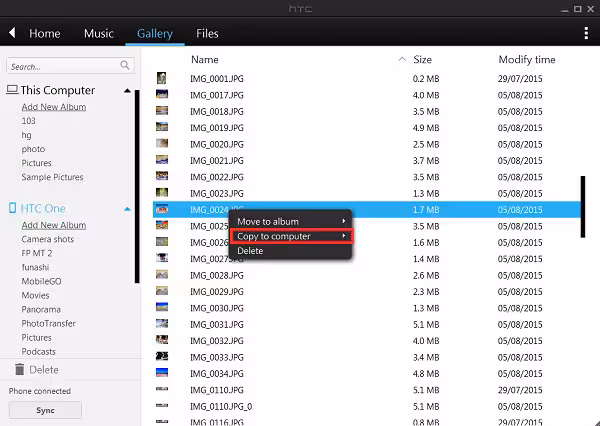Open the PhotoTransfer album
Image resolution: width=600 pixels, height=426 pixels.
[49, 323]
